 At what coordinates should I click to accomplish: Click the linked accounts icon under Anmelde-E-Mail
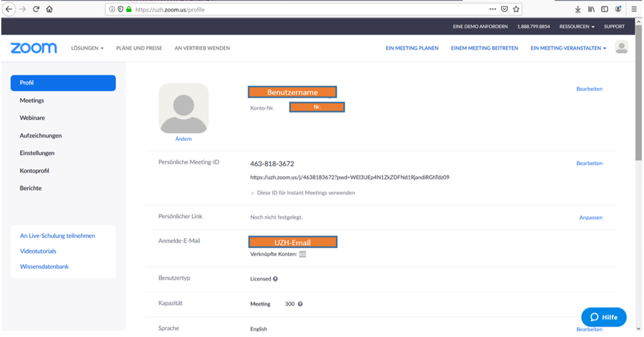pos(303,255)
